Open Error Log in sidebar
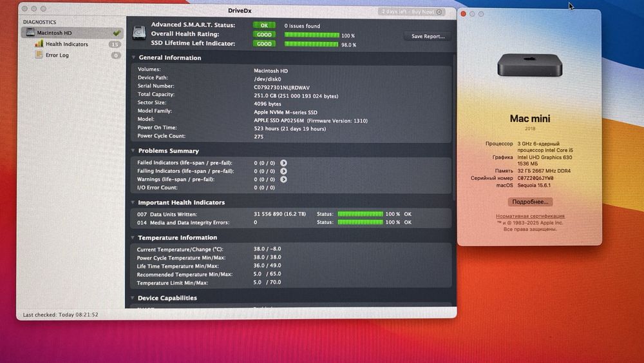 [x=57, y=55]
